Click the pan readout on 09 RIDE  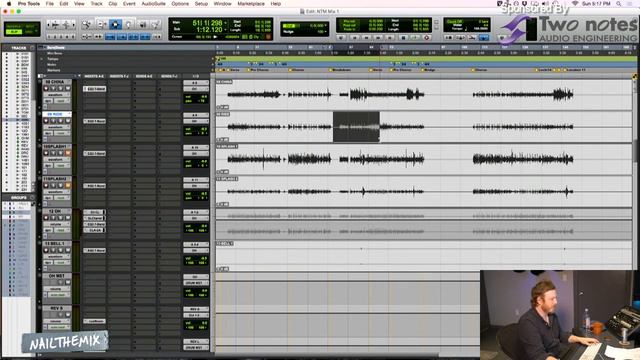click(x=196, y=133)
